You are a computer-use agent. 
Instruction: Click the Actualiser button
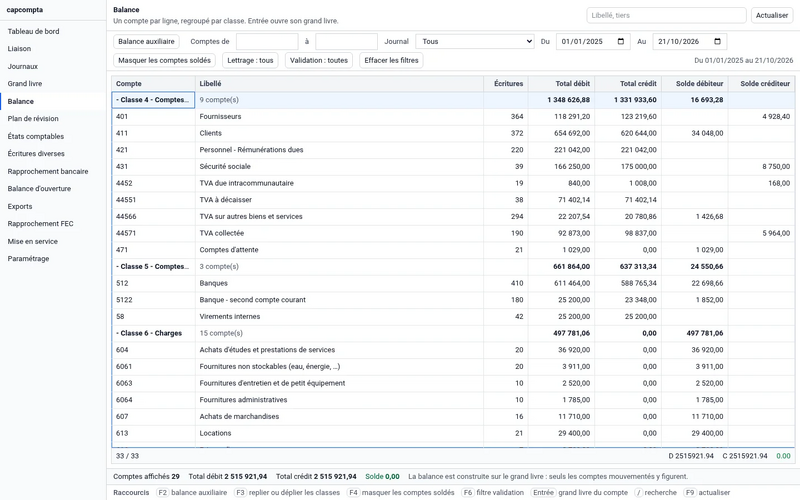click(x=771, y=15)
